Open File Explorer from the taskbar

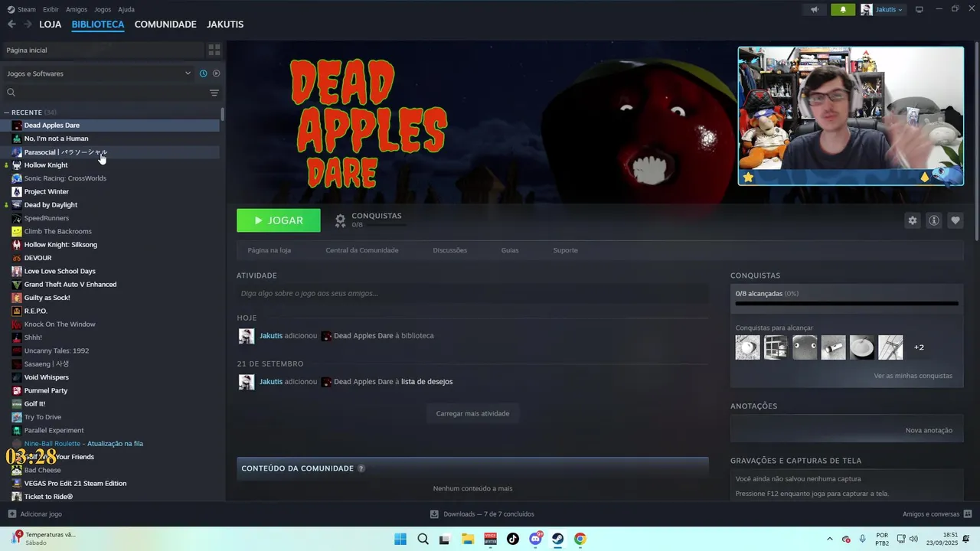[468, 539]
